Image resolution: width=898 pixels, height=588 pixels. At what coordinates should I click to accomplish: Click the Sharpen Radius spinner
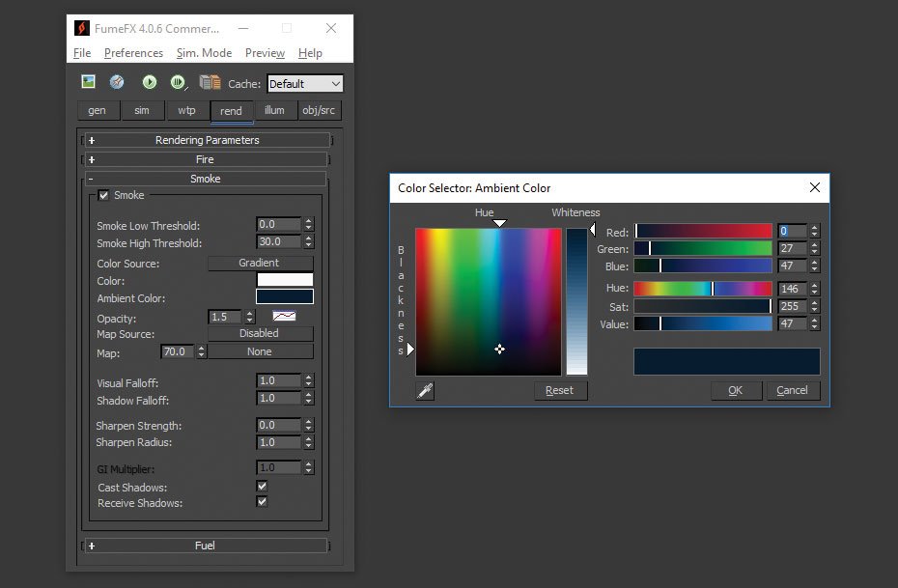(309, 442)
